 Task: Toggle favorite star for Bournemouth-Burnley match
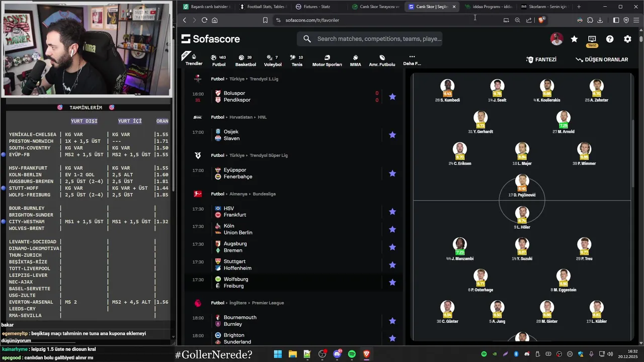(392, 321)
